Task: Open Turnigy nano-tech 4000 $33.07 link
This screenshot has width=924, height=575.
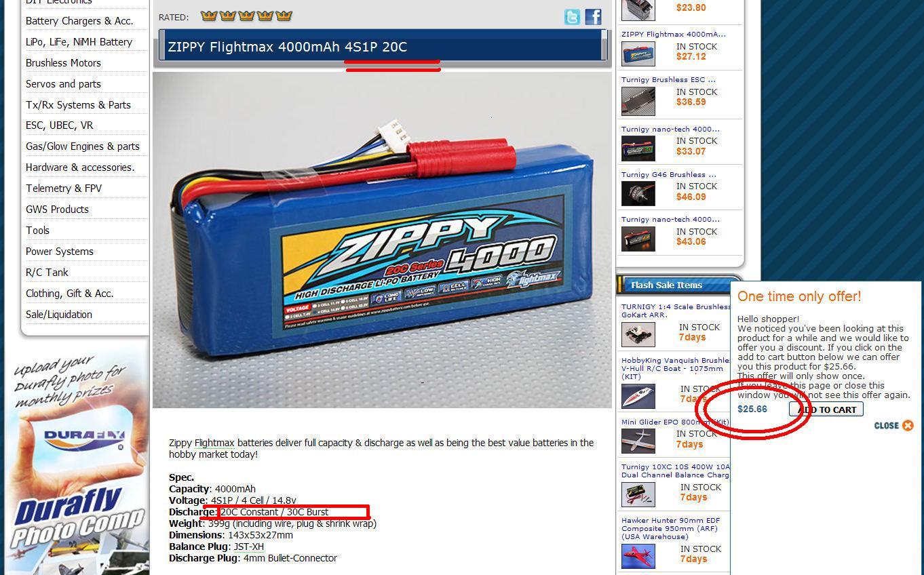Action: 670,129
